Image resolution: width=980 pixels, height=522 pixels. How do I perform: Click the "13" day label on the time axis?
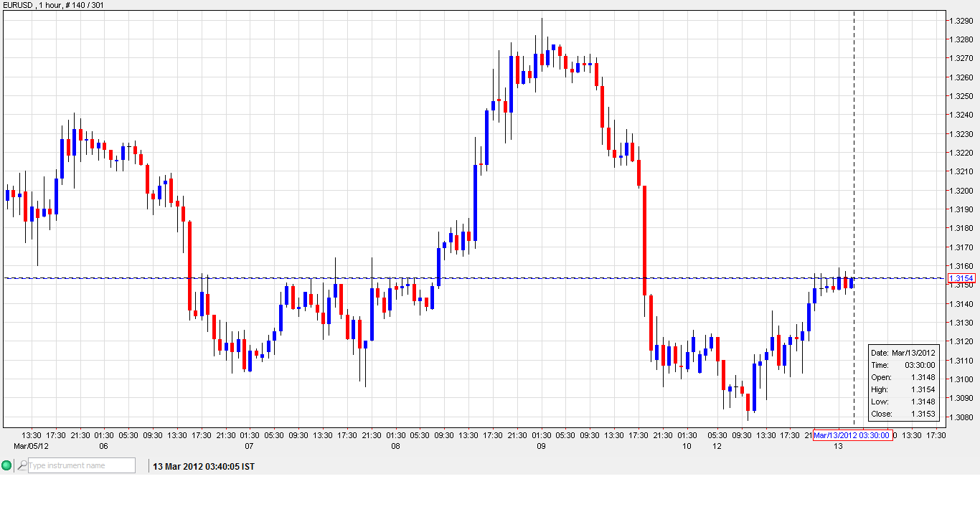pyautogui.click(x=838, y=446)
